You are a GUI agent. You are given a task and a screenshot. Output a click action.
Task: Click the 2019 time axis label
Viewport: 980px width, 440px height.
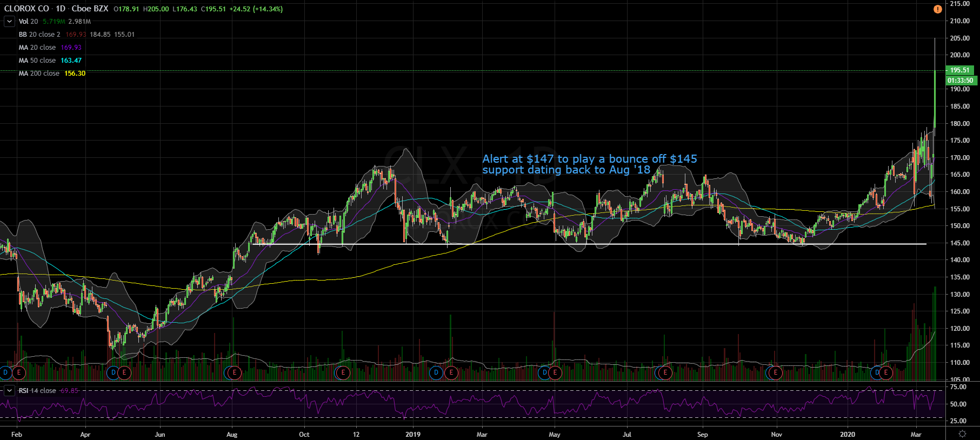point(412,435)
